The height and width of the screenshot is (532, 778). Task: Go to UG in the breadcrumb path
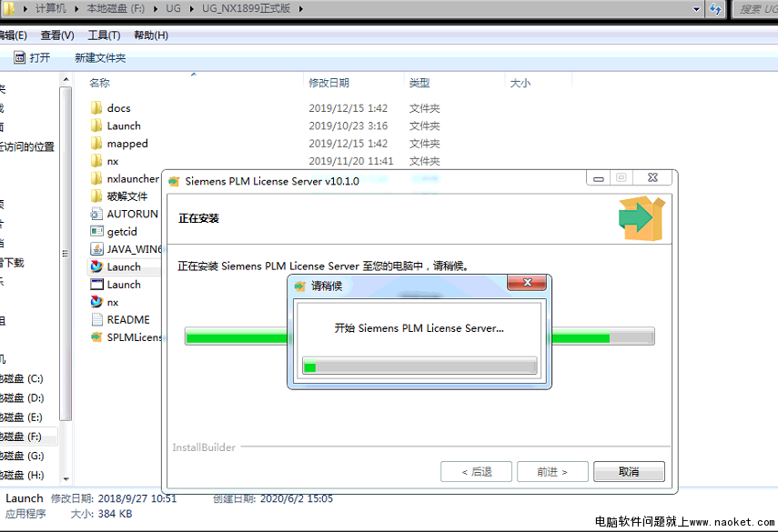(173, 8)
